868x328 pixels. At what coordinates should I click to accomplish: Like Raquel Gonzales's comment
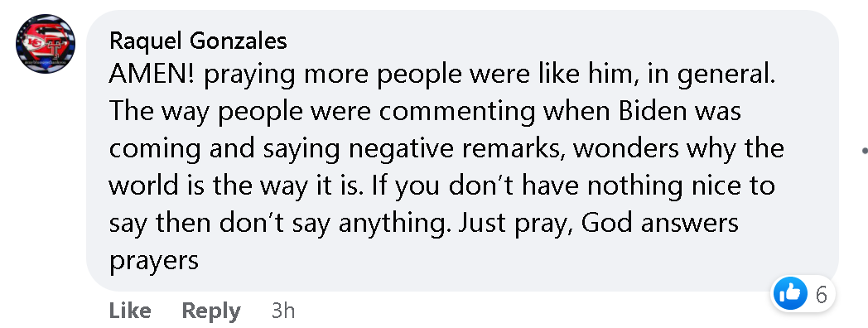[x=130, y=311]
